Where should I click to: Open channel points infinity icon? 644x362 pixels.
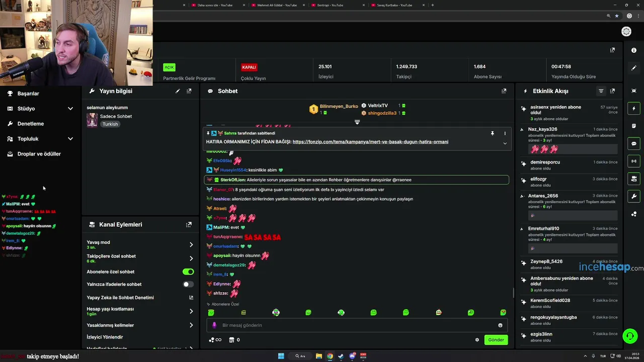(215, 340)
